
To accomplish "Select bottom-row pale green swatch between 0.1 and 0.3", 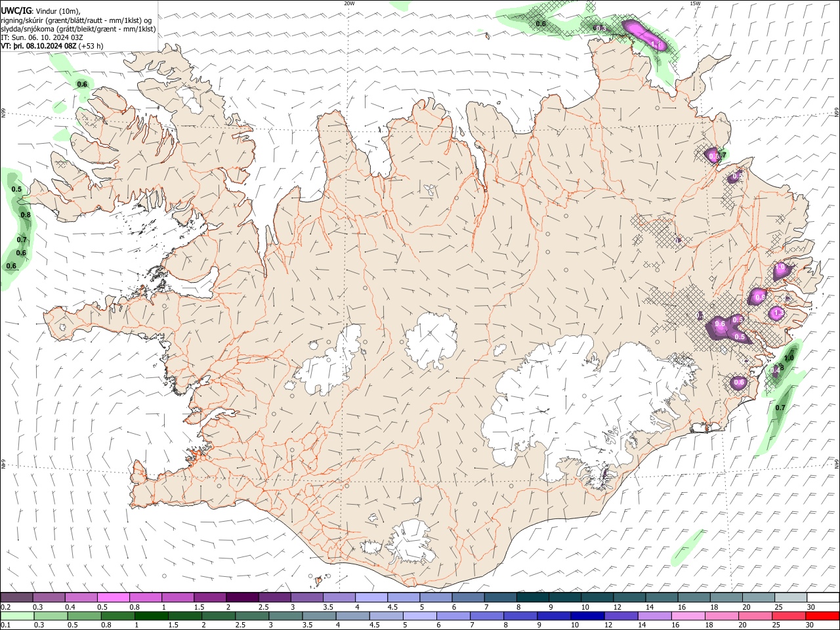I will [x=17, y=616].
